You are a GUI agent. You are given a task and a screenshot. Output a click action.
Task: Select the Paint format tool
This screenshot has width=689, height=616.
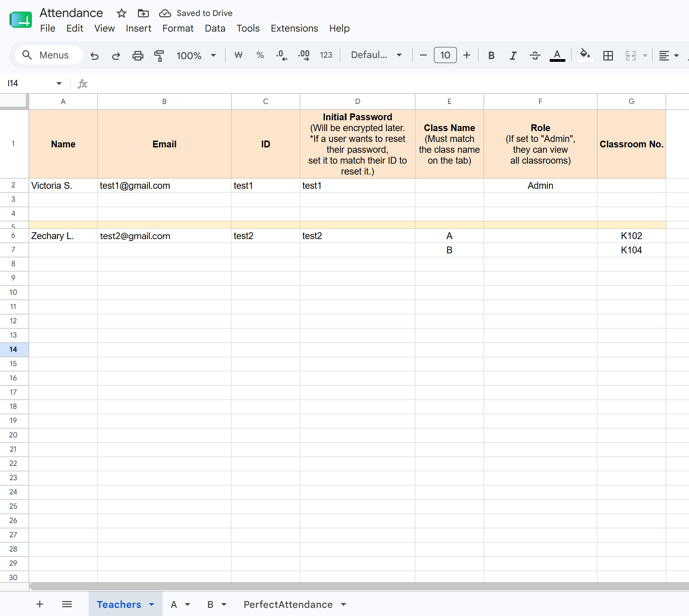159,55
